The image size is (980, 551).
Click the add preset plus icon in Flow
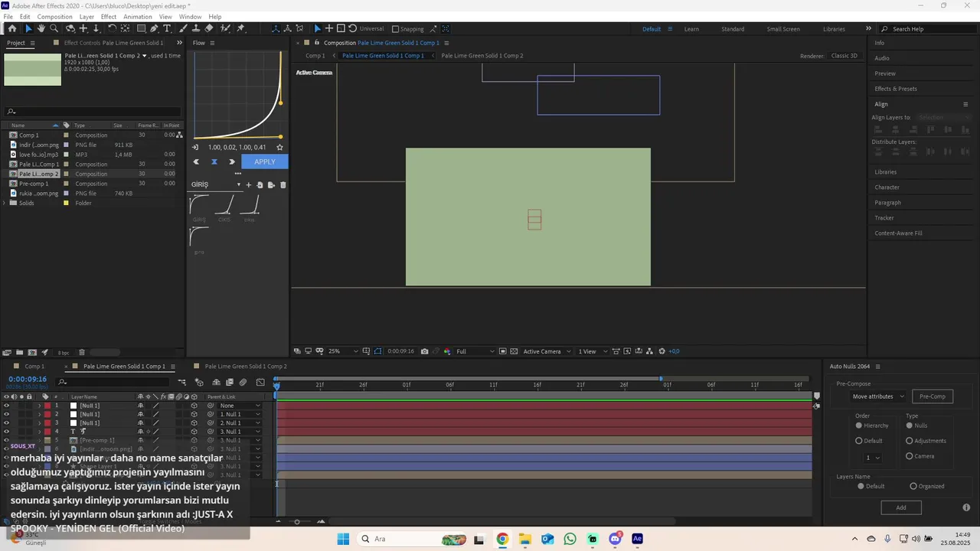coord(248,184)
